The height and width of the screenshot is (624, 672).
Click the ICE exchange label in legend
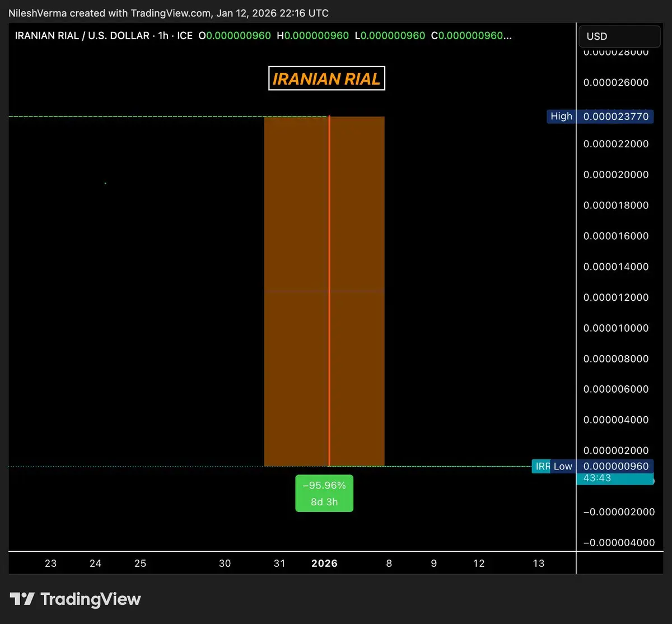point(185,36)
